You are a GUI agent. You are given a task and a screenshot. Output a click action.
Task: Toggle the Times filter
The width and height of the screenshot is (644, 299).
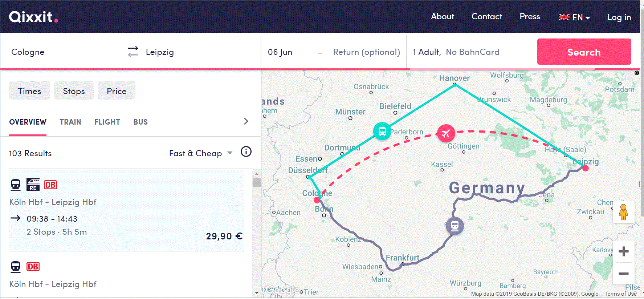[x=29, y=91]
